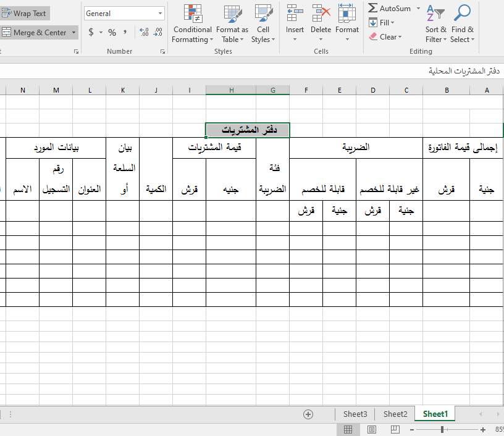The width and height of the screenshot is (504, 436).
Task: Switch to the Sheet2 tab
Action: [395, 414]
